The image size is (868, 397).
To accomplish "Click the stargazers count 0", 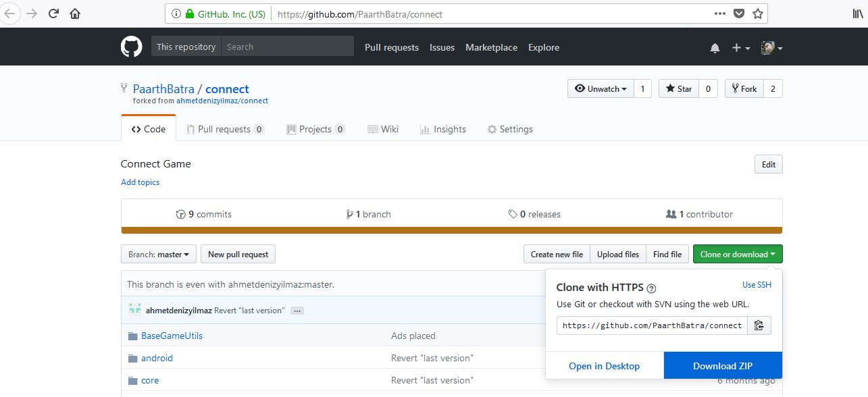I will pyautogui.click(x=708, y=88).
